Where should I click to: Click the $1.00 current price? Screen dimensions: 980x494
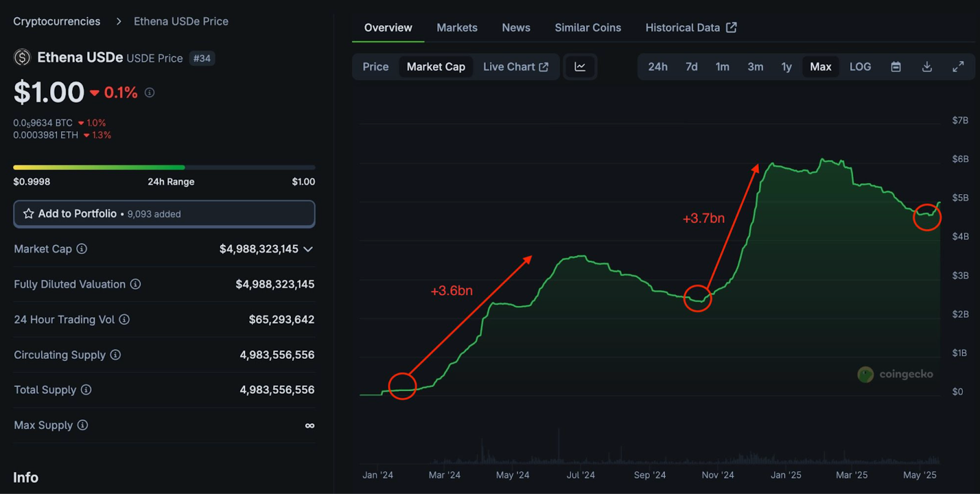coord(49,92)
